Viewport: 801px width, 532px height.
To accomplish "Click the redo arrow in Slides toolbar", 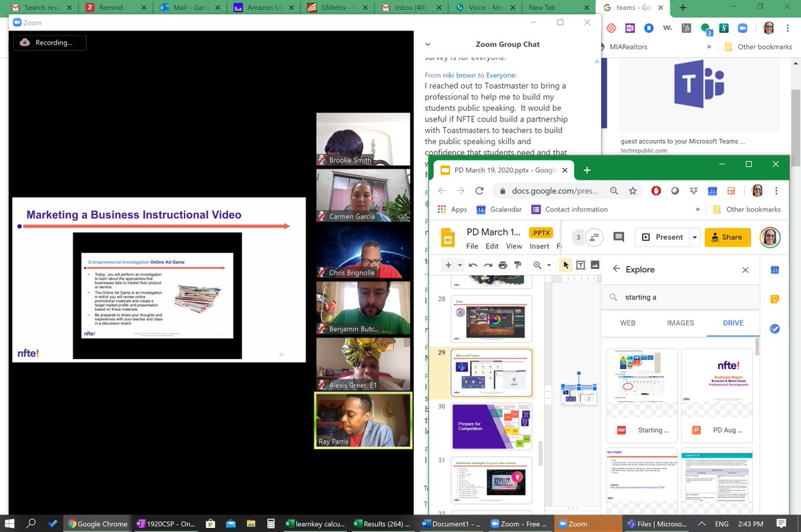I will [487, 265].
